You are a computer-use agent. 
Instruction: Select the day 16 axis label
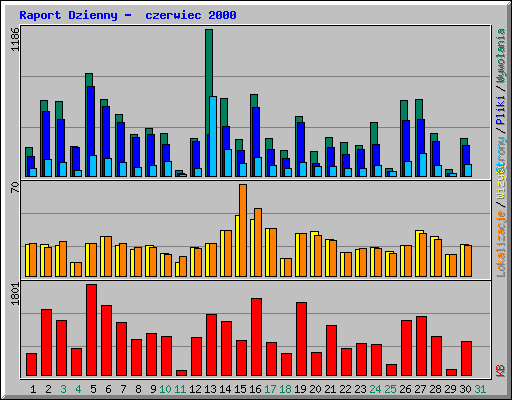click(x=255, y=389)
